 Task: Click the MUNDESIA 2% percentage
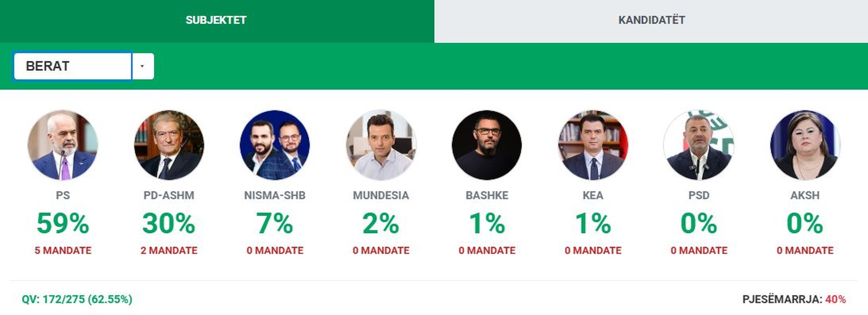(381, 224)
